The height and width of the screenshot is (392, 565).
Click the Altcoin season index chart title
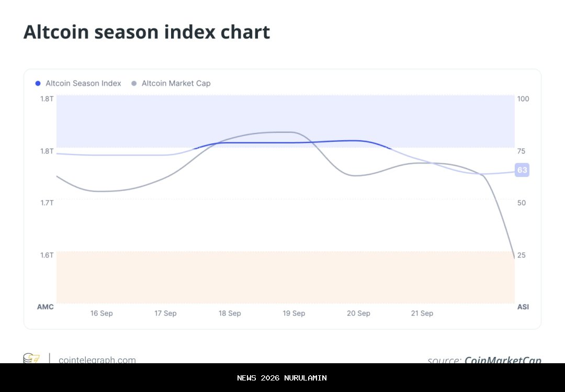tap(146, 32)
